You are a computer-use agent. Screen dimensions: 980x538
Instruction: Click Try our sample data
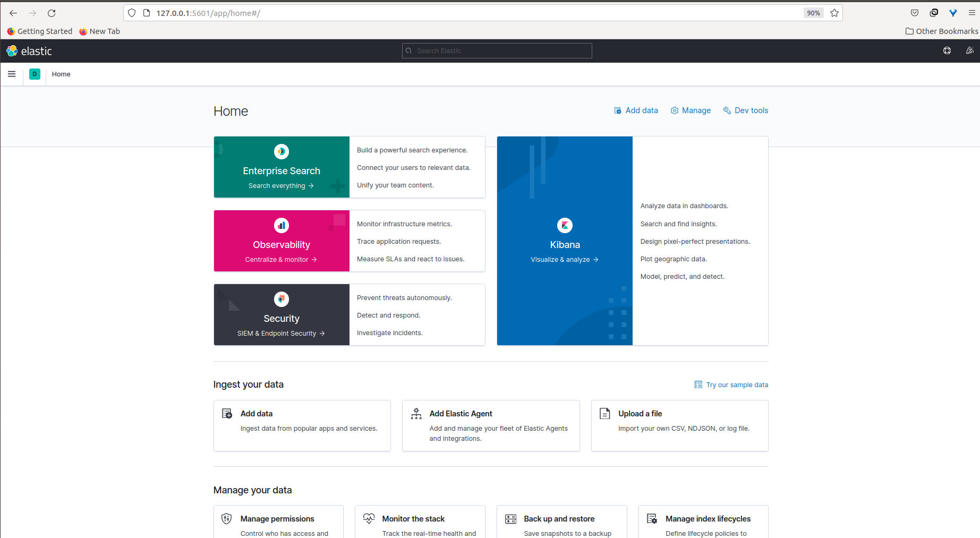pos(731,385)
